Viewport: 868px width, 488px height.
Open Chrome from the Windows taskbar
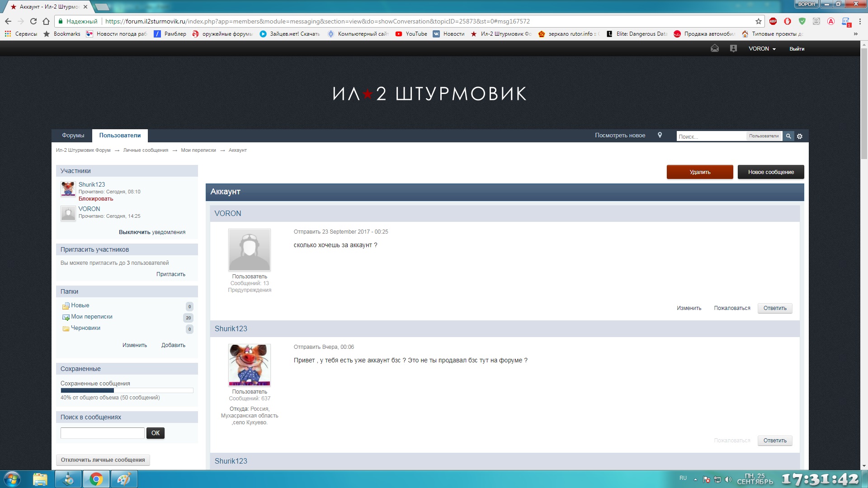point(96,479)
